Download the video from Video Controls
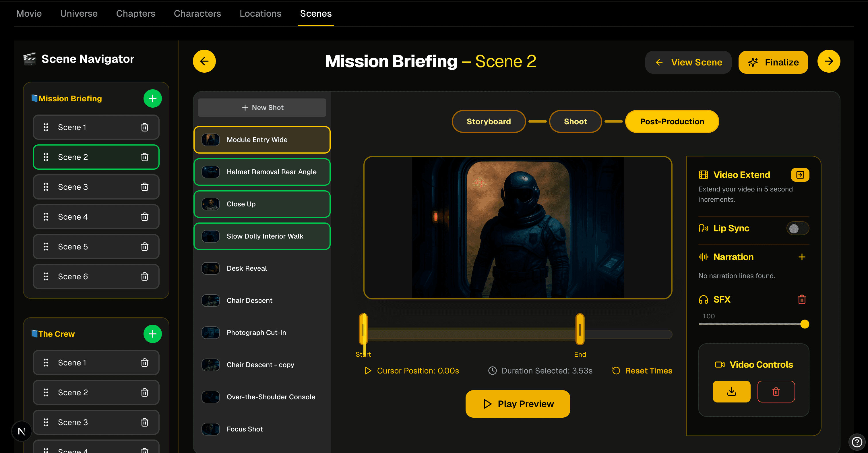Viewport: 868px width, 453px height. pyautogui.click(x=732, y=391)
